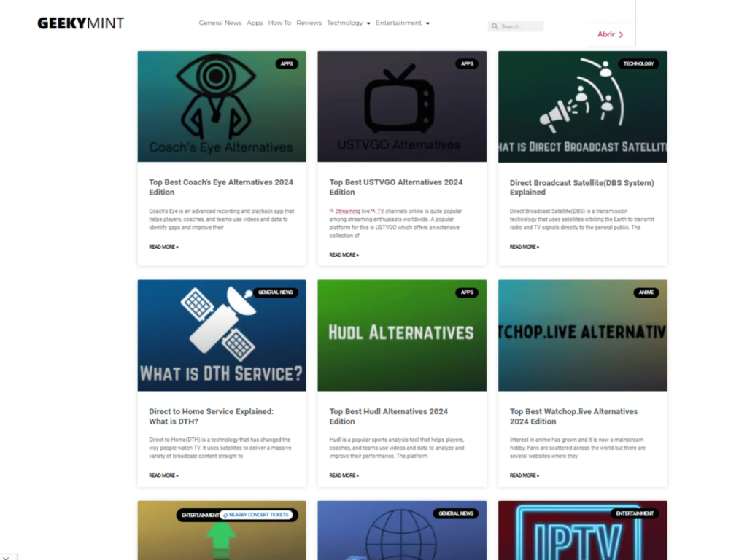Open the Reviews section from the navbar

point(309,23)
